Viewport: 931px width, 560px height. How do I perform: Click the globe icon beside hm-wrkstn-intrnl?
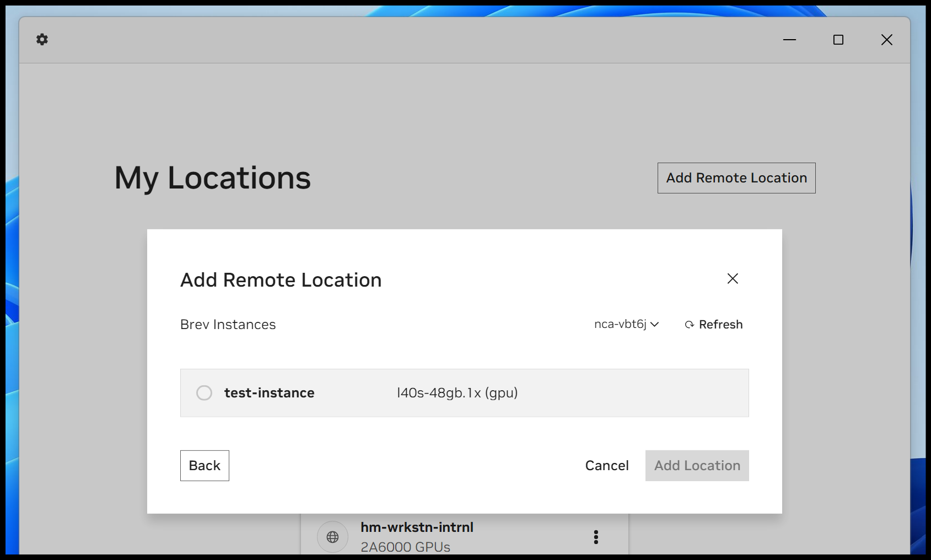332,537
